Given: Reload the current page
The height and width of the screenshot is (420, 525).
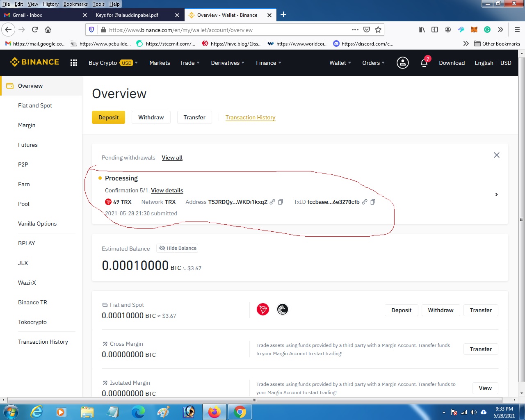Looking at the screenshot, I should (35, 30).
